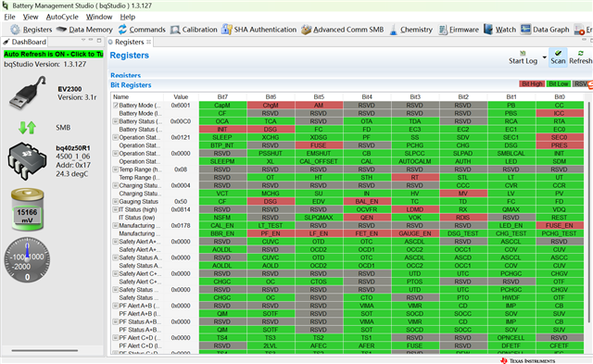The width and height of the screenshot is (593, 364).
Task: Click the red ChgM bit cell
Action: coord(271,106)
